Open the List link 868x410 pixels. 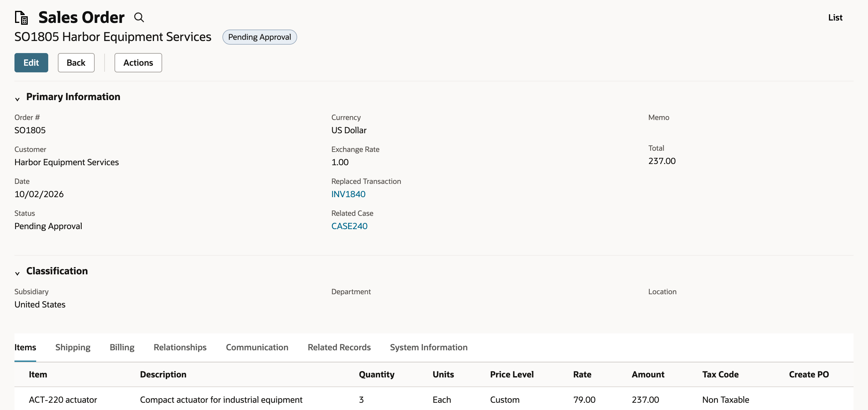tap(835, 17)
